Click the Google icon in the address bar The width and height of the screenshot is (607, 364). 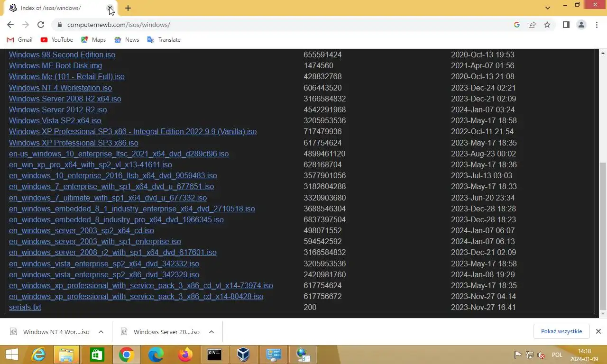point(517,25)
